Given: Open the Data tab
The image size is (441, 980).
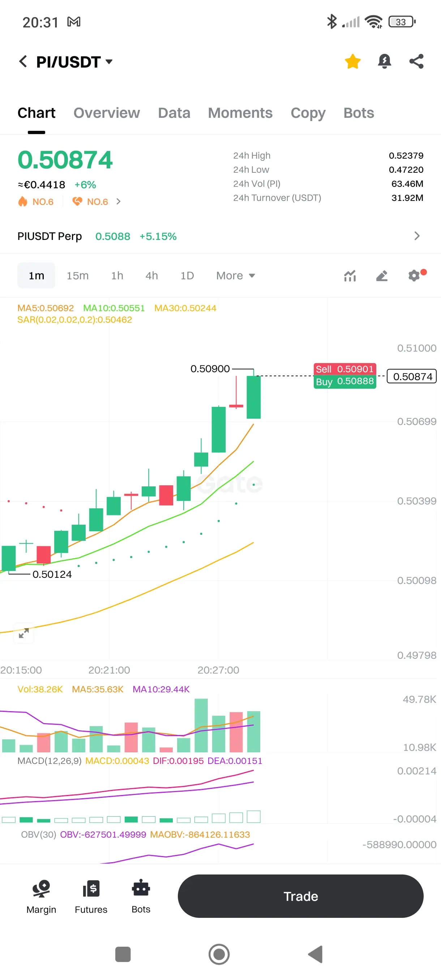Looking at the screenshot, I should (174, 113).
